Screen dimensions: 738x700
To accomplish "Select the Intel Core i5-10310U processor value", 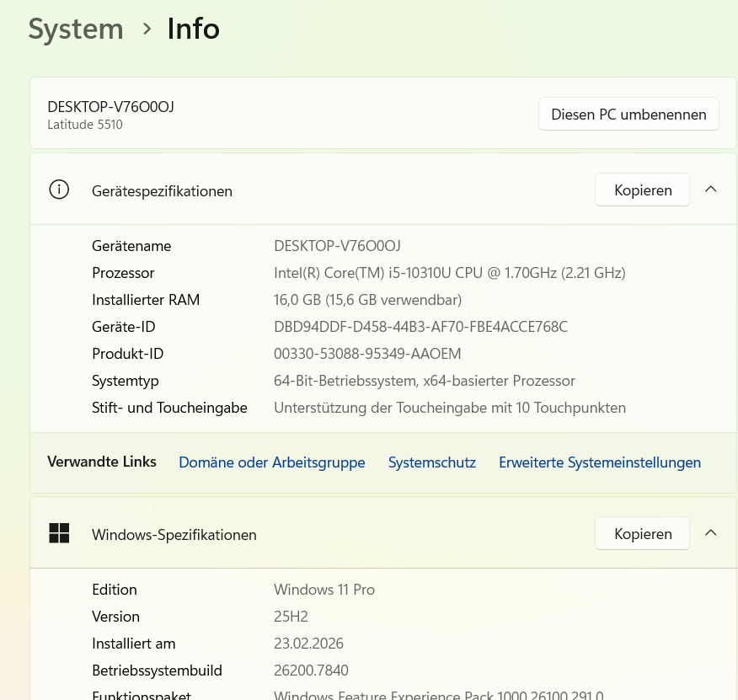I will (x=450, y=273).
